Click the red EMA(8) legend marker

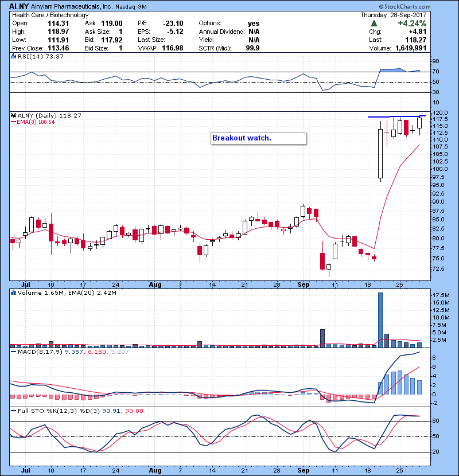tap(14, 122)
